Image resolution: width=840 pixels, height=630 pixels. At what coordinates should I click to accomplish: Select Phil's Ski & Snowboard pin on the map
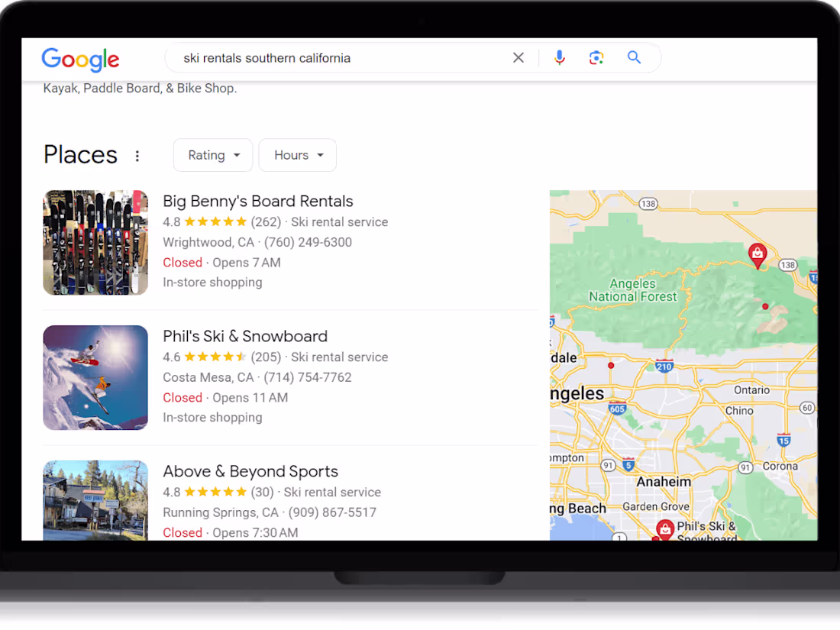click(x=664, y=528)
